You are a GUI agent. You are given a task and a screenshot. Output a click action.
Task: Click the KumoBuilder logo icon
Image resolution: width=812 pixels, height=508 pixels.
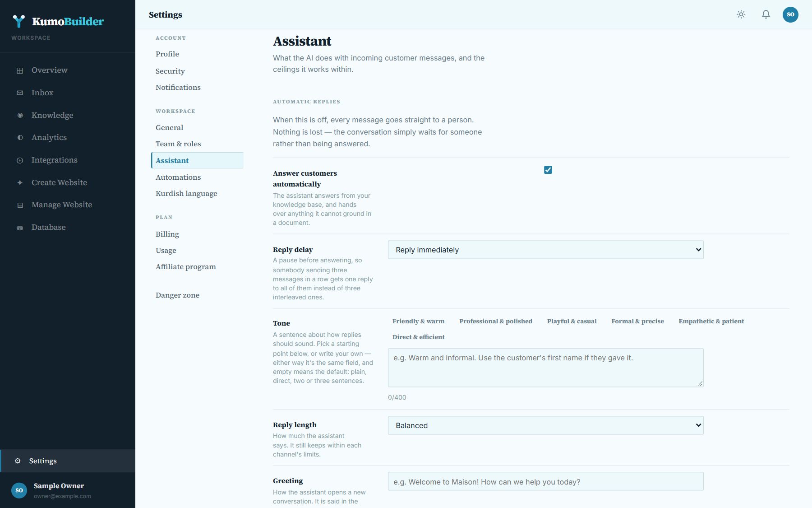pos(18,21)
